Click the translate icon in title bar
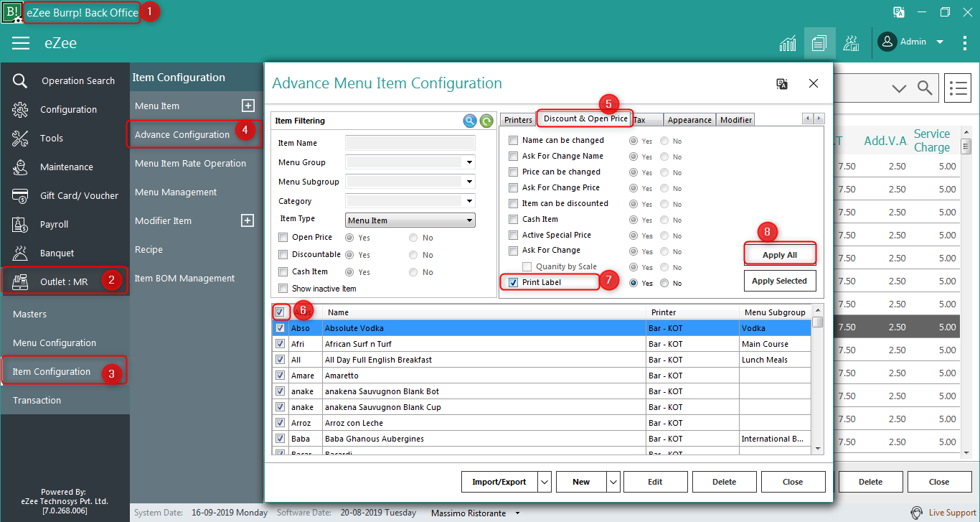980x522 pixels. click(x=898, y=12)
